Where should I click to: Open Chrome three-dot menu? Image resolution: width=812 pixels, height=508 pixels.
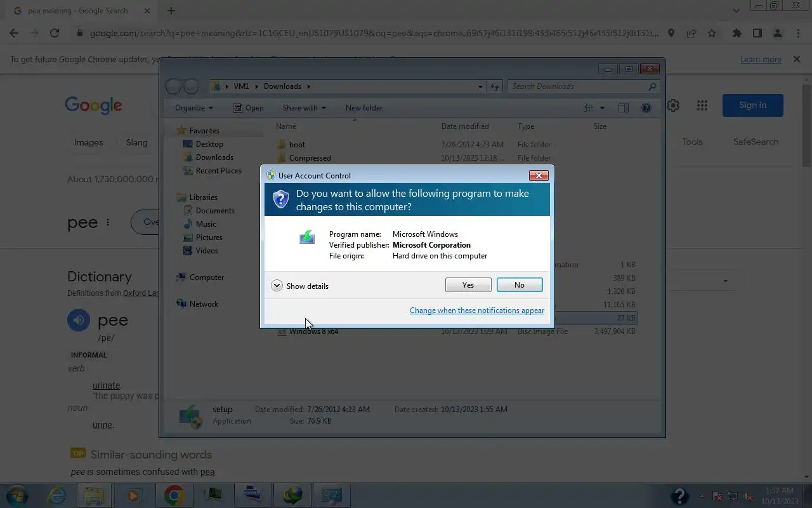(798, 33)
